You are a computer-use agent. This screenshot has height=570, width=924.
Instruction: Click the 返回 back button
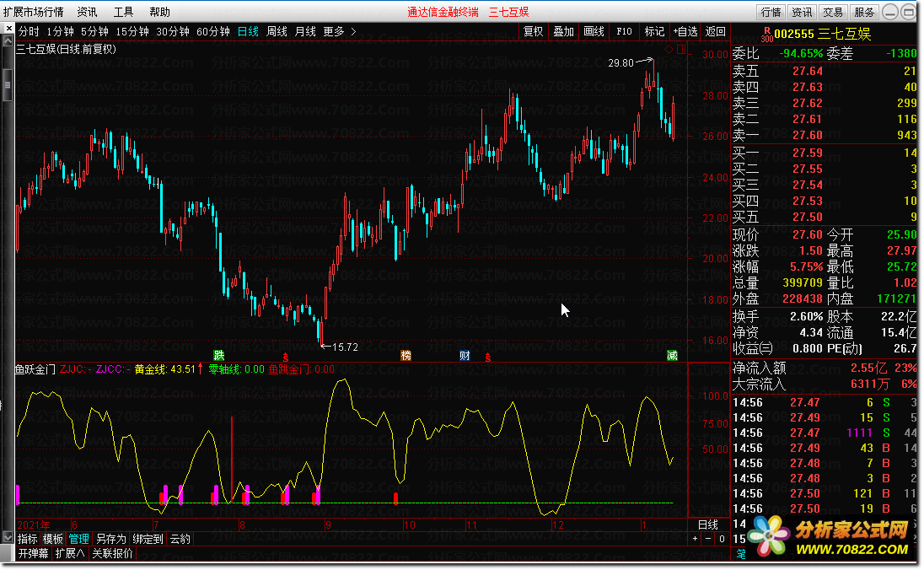point(716,32)
